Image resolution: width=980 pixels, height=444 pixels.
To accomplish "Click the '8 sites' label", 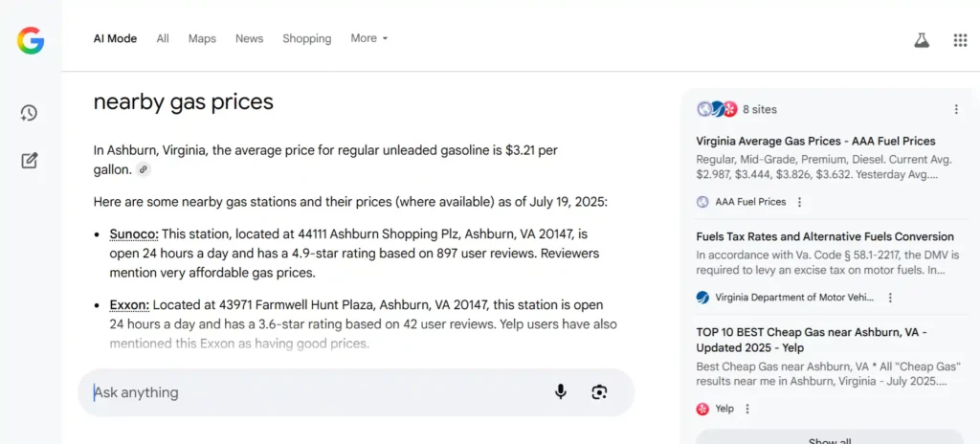I will [x=760, y=109].
